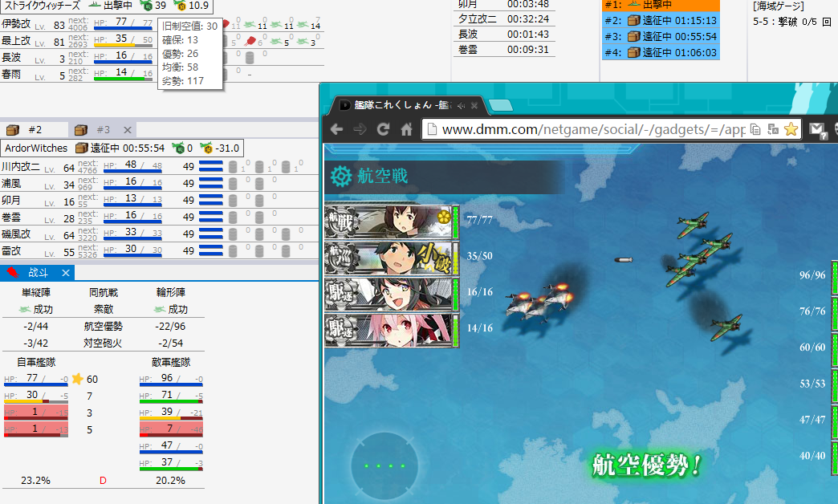This screenshot has width=838, height=504.
Task: Click the MVP star icon beside 60
Action: 78,379
